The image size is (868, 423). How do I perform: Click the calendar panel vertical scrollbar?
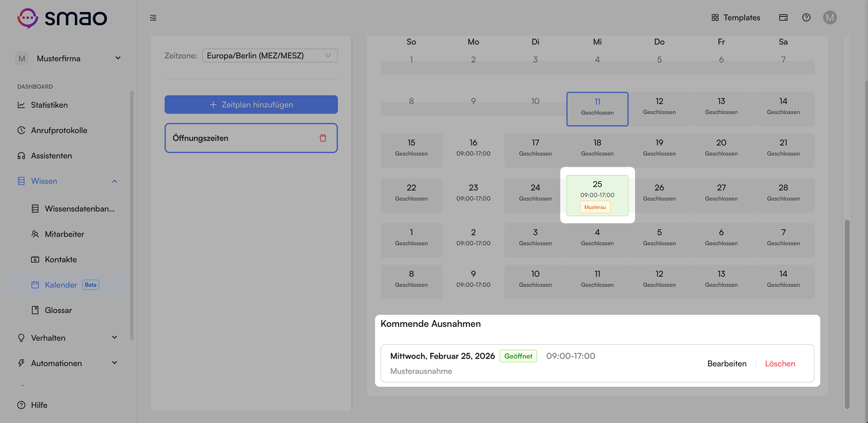point(847,314)
